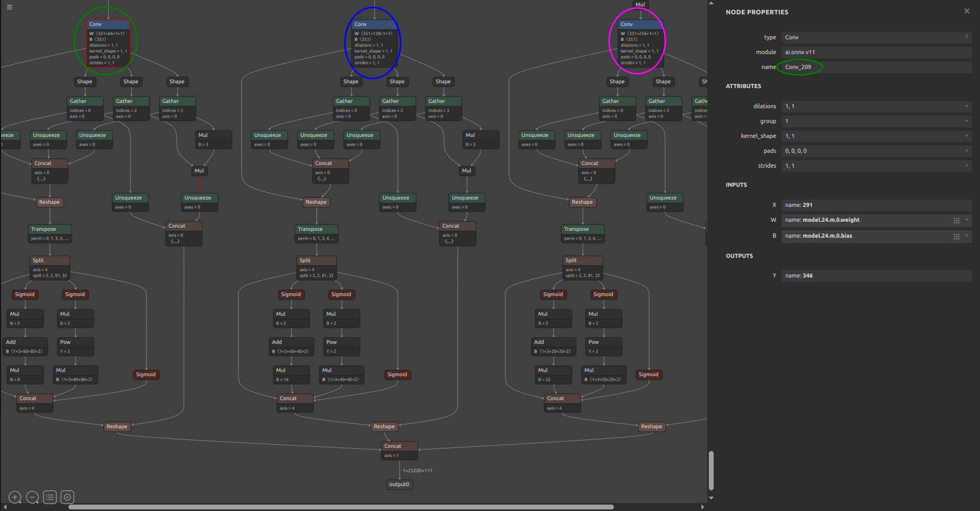Select the output0 graph node
The height and width of the screenshot is (511, 980).
(399, 484)
